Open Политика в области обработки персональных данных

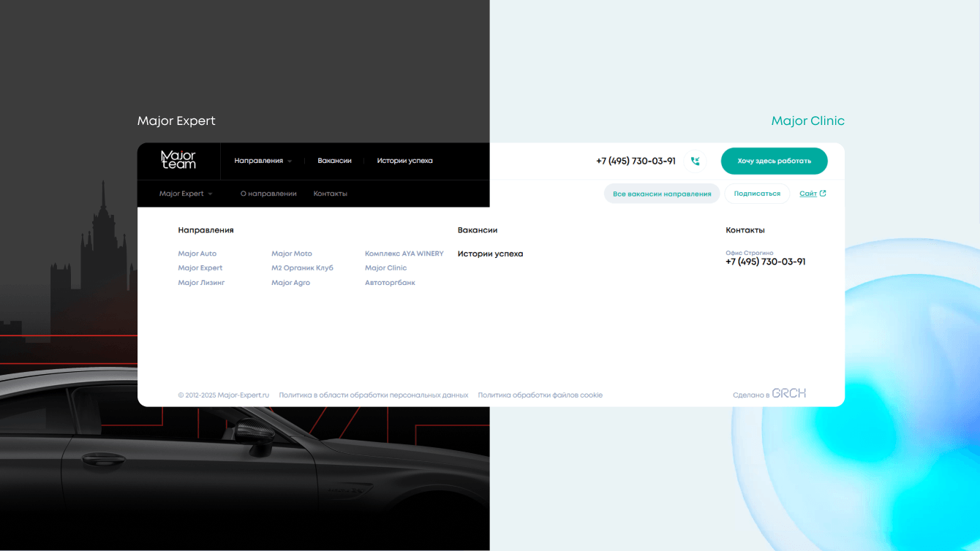[374, 395]
